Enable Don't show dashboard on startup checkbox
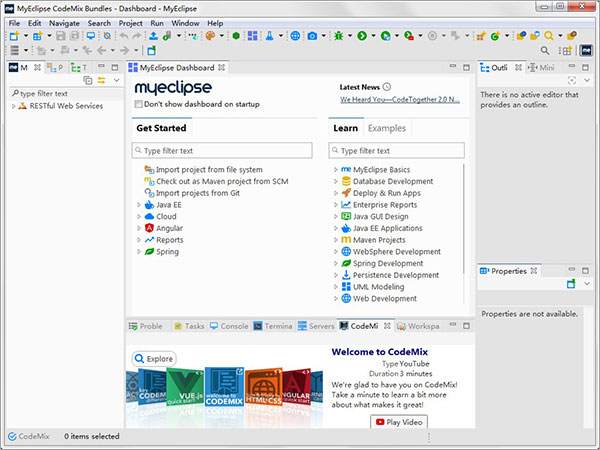The image size is (600, 450). (139, 103)
